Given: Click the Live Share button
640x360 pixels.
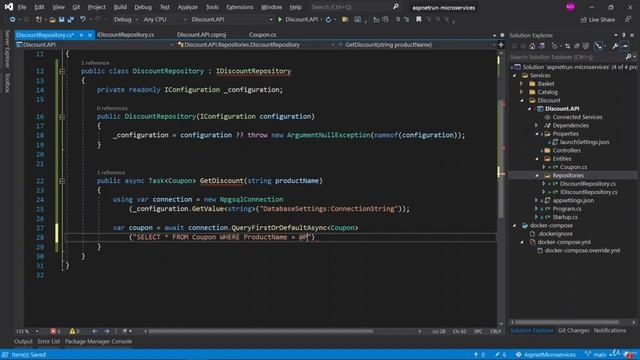Looking at the screenshot, I should [x=598, y=19].
